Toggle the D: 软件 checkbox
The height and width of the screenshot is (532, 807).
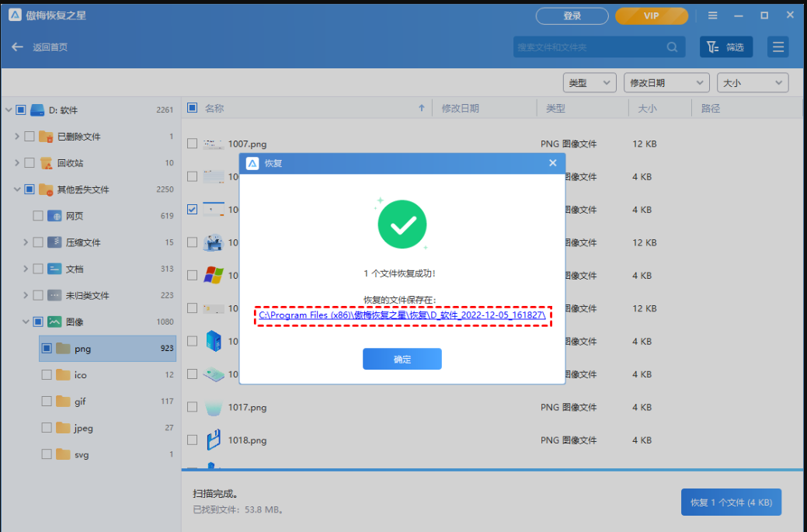pos(21,110)
